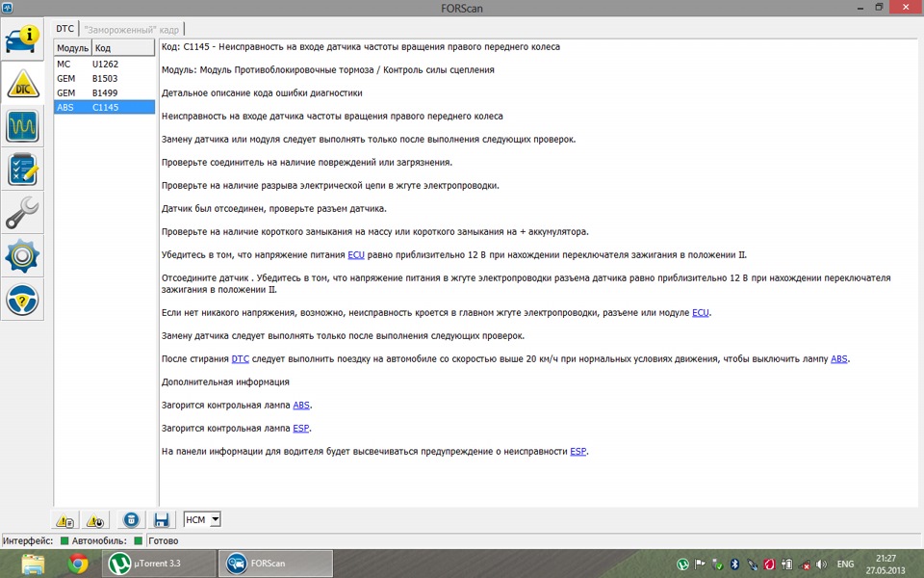Viewport: 924px width, 578px height.
Task: Click the red square tray icon
Action: pyautogui.click(x=769, y=565)
